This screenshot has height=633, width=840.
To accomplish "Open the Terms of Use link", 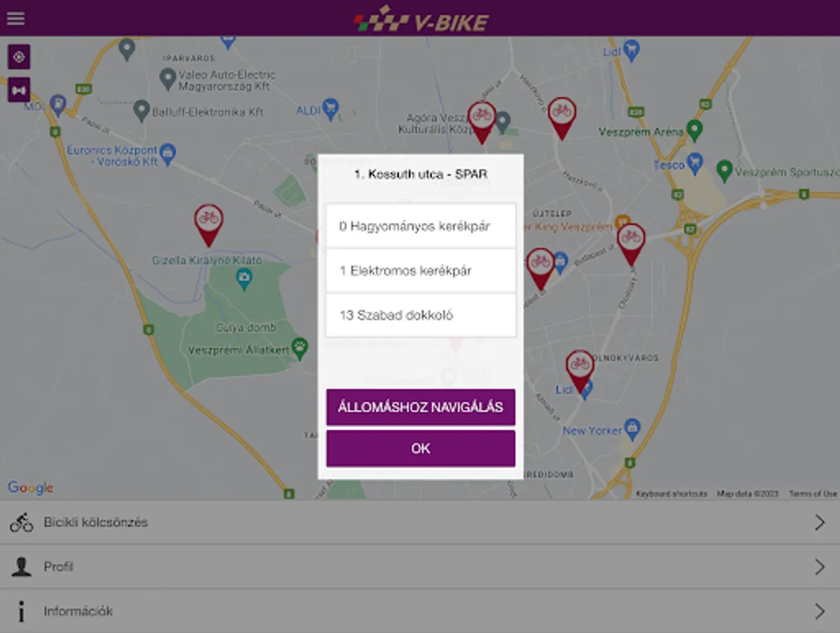I will point(813,494).
